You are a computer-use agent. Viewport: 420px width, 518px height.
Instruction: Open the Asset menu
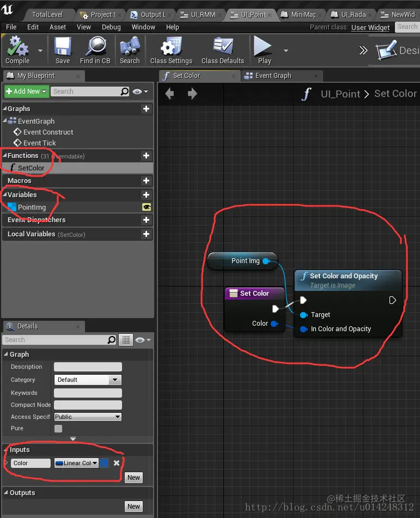(x=58, y=27)
